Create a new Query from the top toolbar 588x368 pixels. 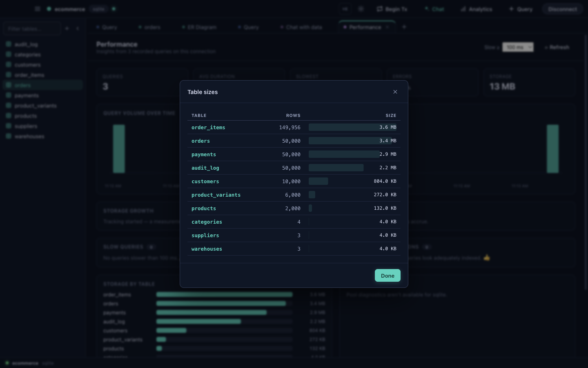coord(521,9)
